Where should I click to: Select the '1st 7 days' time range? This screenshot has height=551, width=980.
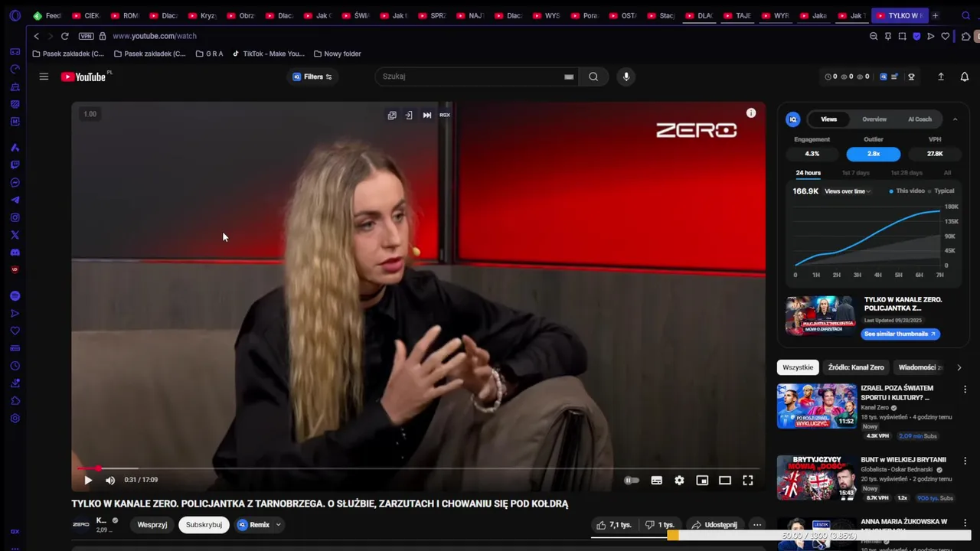click(856, 173)
